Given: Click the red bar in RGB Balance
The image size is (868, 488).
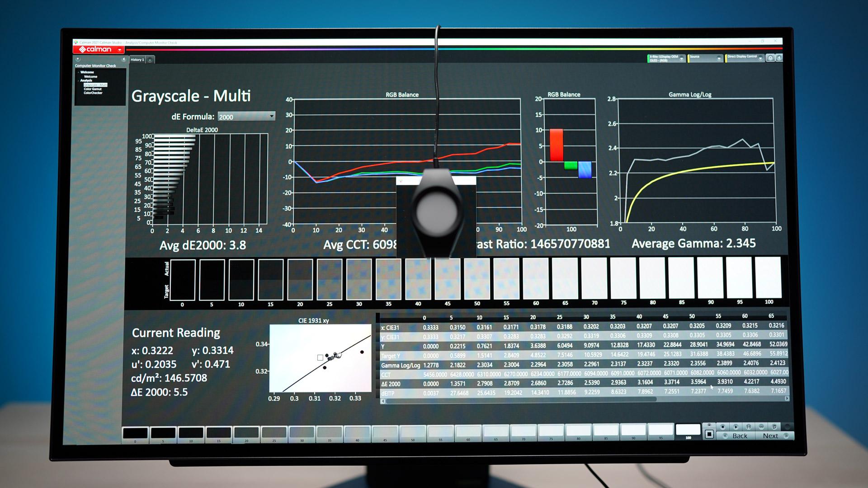Looking at the screenshot, I should tap(557, 145).
